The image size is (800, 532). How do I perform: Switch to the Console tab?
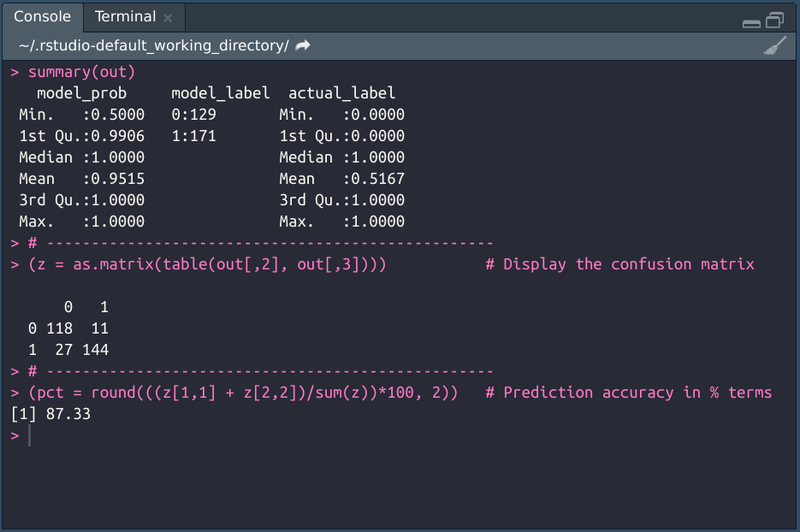(x=42, y=17)
